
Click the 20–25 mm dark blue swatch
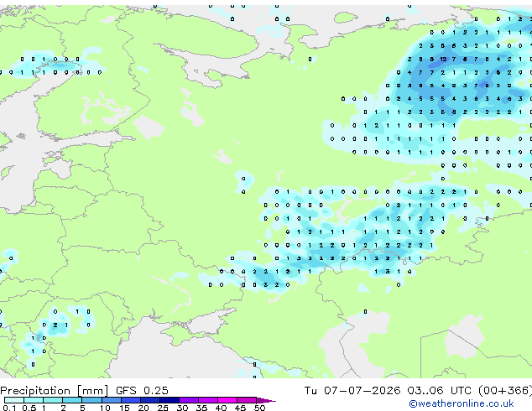tap(149, 400)
